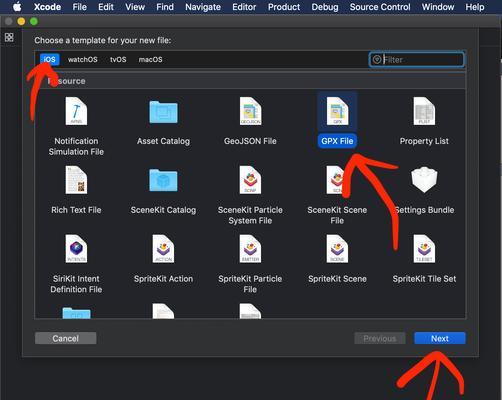Open the Find menu

(x=165, y=7)
